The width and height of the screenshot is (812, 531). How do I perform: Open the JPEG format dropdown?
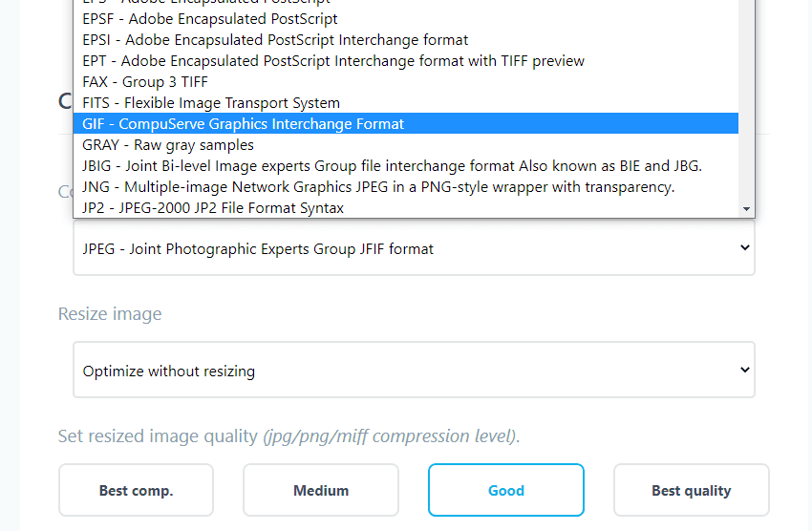pyautogui.click(x=414, y=248)
